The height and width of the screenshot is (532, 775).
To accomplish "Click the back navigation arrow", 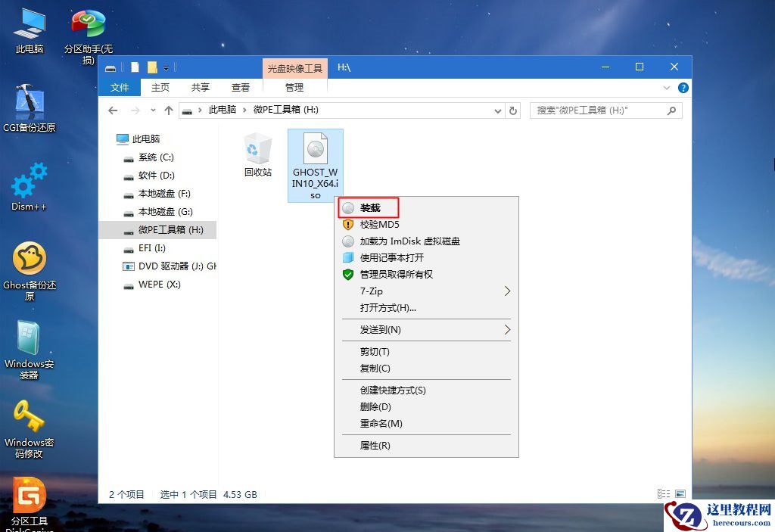I will tap(113, 110).
